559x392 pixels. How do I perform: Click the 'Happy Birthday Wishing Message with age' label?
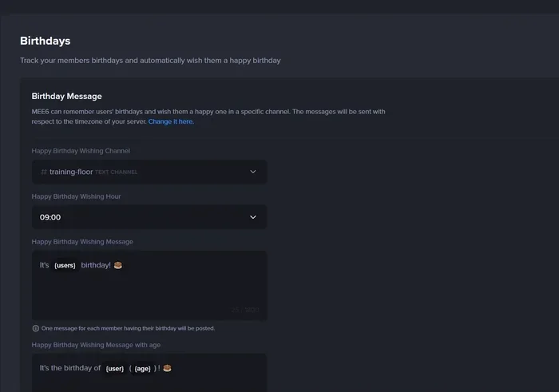coord(96,345)
